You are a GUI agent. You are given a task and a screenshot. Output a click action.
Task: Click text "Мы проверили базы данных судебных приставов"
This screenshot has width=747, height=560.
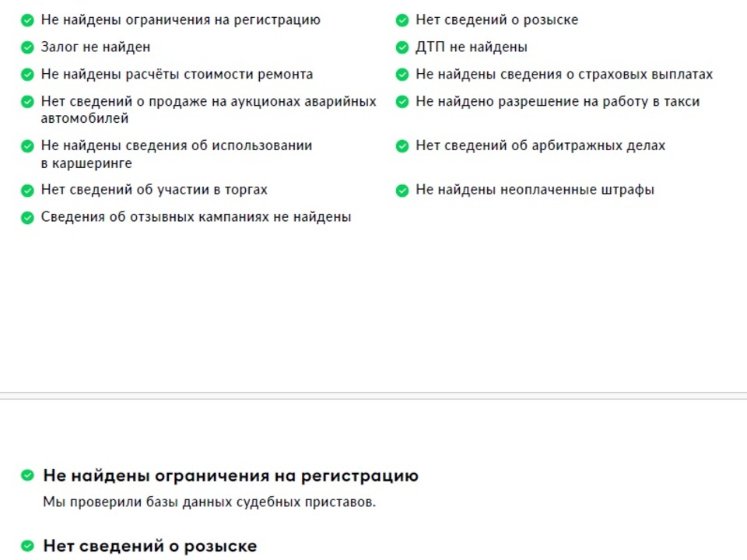(x=209, y=502)
